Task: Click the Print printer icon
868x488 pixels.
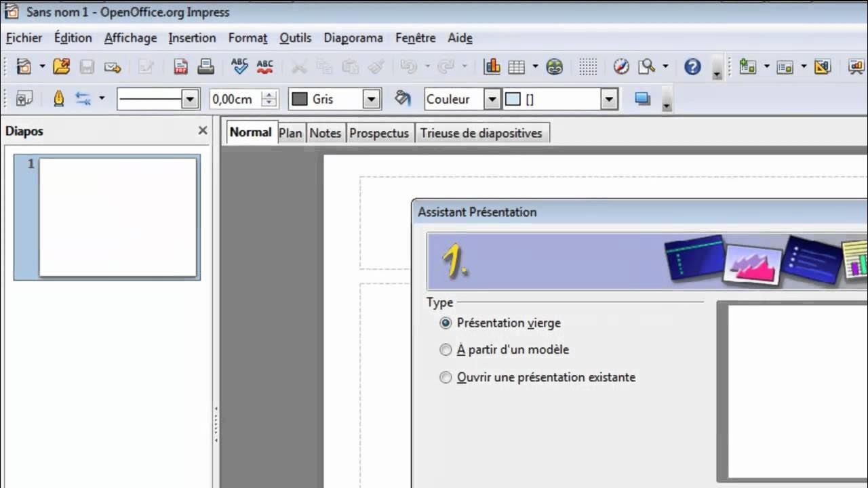Action: click(205, 66)
